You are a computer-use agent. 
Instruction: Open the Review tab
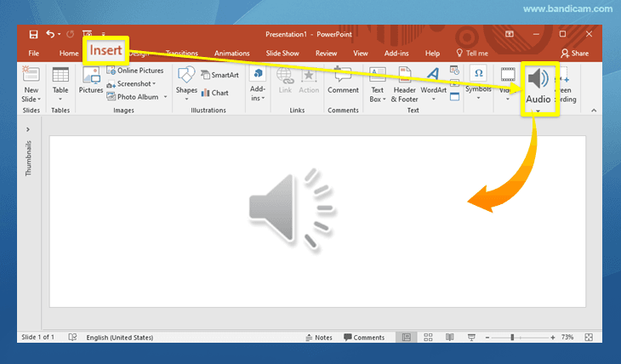click(326, 53)
